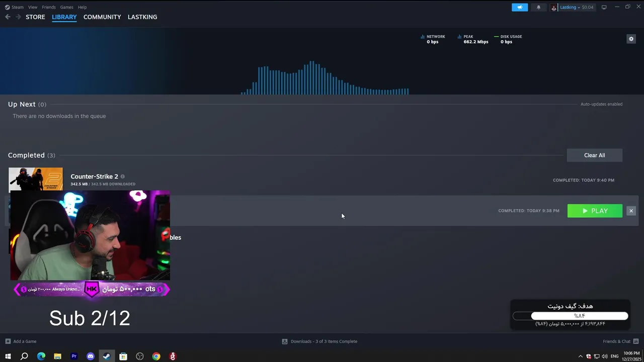
Task: Open Windows Search from the taskbar
Action: [24, 356]
